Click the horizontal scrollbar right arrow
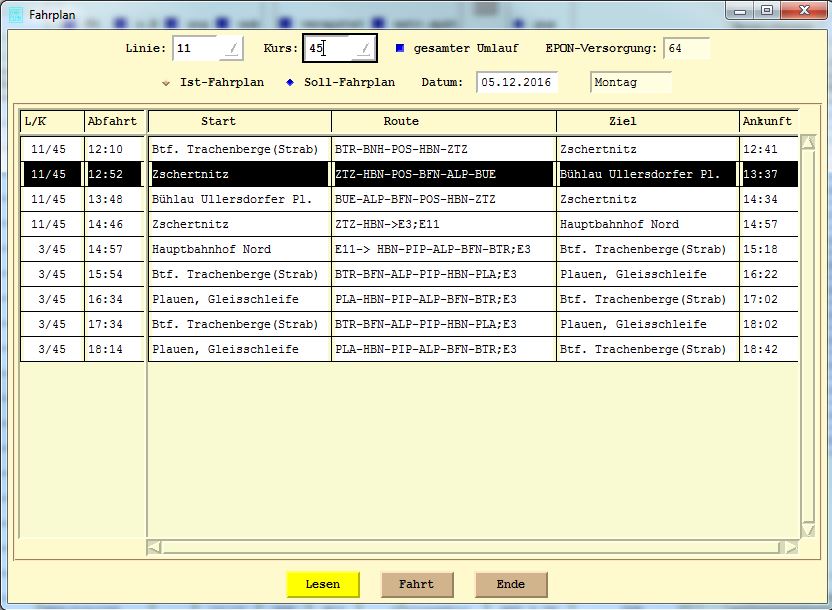The height and width of the screenshot is (610, 832). point(791,547)
